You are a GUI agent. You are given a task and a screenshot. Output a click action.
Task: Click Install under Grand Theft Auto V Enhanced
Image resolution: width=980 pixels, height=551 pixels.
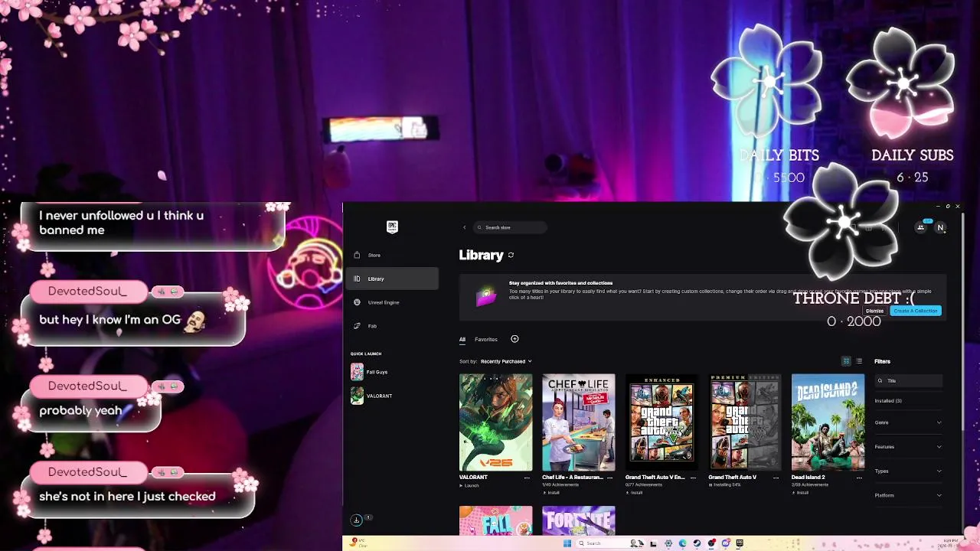coord(635,493)
